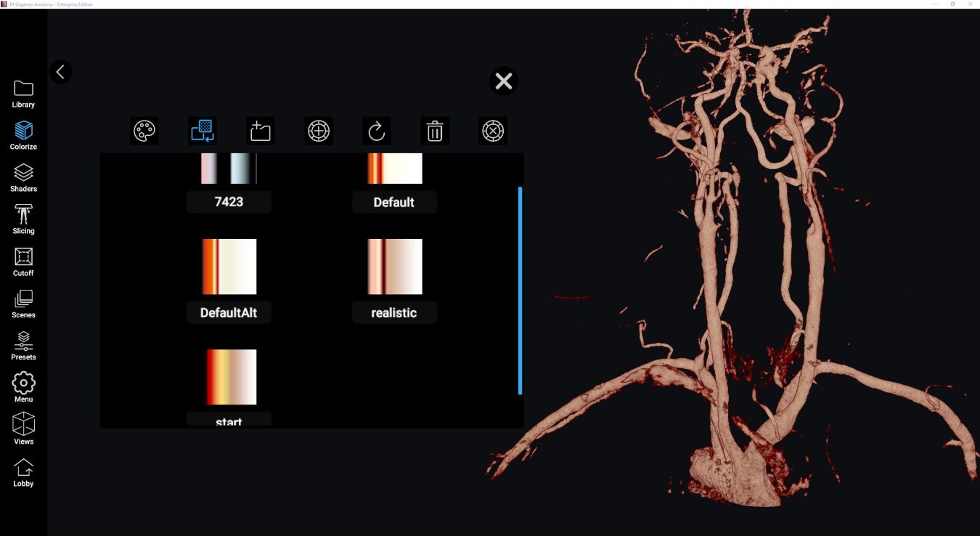980x536 pixels.
Task: Delete a preset using the trash icon
Action: pos(434,131)
